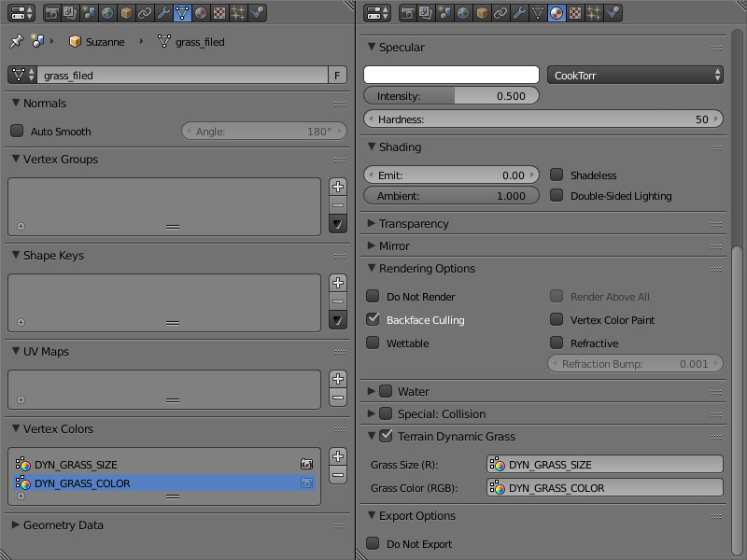Screen dimensions: 747x560
Task: Open the CookTorr specular shader dropdown
Action: 635,75
